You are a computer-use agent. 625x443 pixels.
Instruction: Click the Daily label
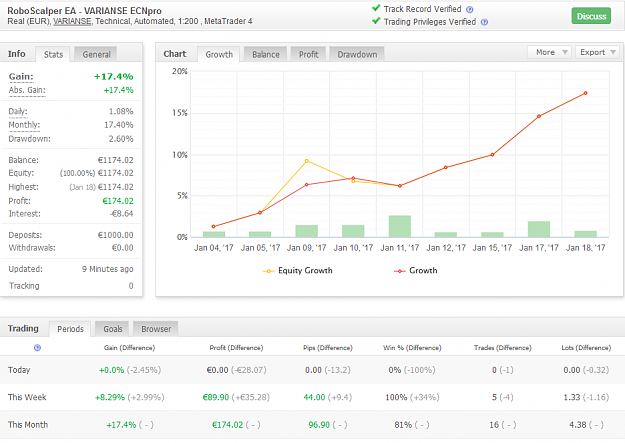click(x=18, y=112)
